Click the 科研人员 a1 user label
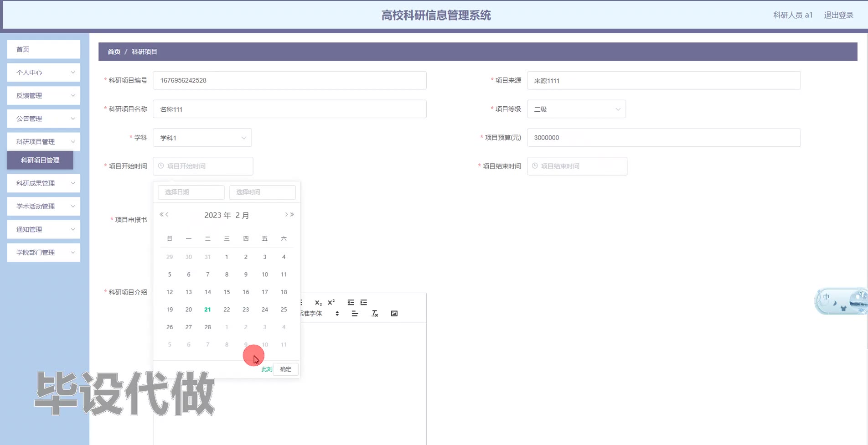The height and width of the screenshot is (445, 868). point(793,15)
